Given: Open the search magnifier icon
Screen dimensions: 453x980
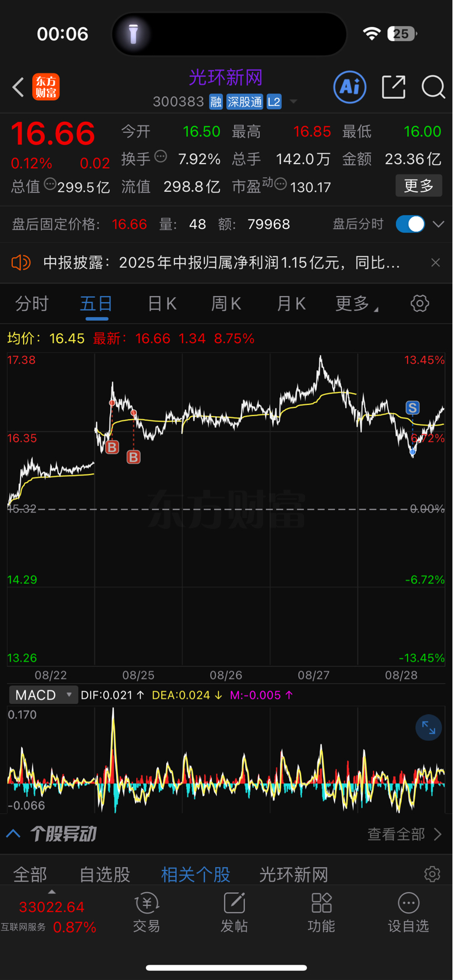Looking at the screenshot, I should 433,87.
